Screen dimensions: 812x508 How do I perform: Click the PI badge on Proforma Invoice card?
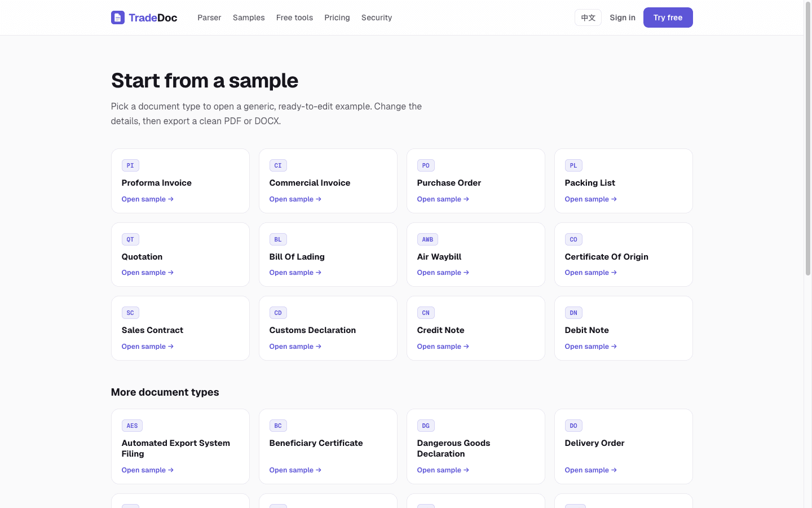tap(130, 165)
